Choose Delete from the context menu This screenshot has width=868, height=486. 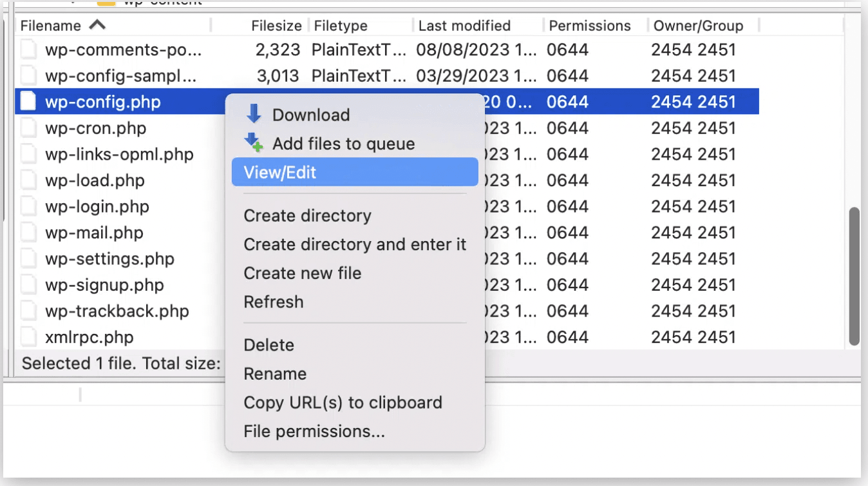269,345
